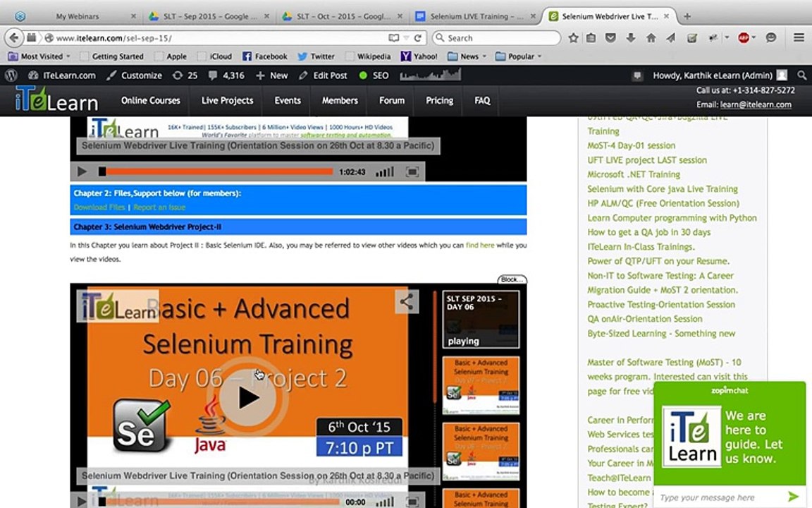
Task: Open Twitter bookmark
Action: 316,56
